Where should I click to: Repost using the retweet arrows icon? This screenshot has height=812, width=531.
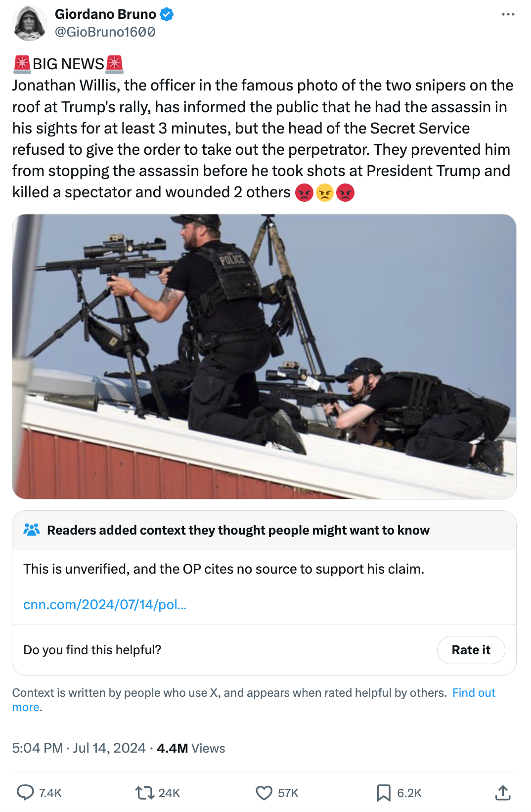coord(145,793)
